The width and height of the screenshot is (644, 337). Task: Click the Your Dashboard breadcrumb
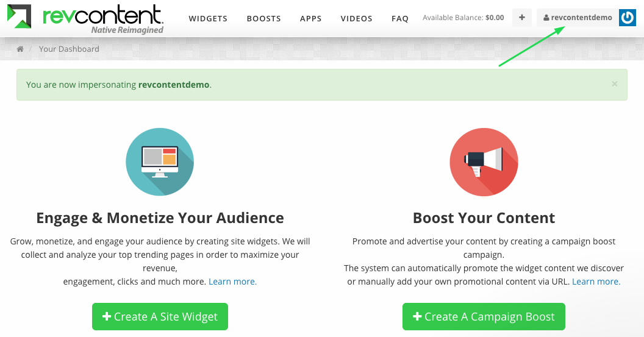pos(69,49)
